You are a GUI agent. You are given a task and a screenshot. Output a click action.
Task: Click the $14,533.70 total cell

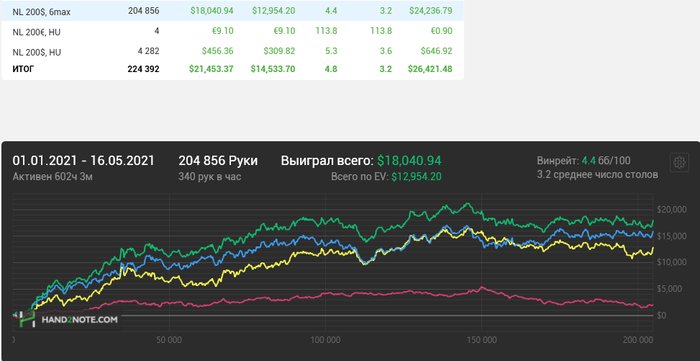click(x=273, y=69)
